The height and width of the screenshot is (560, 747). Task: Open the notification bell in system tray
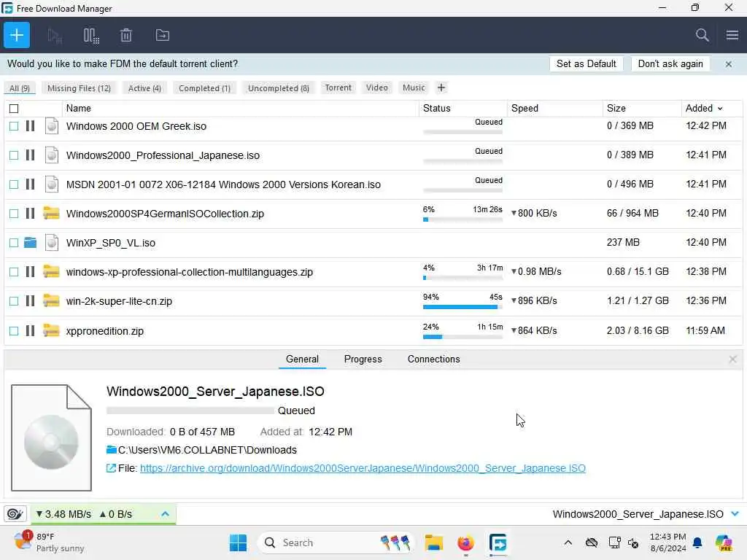[x=697, y=542]
